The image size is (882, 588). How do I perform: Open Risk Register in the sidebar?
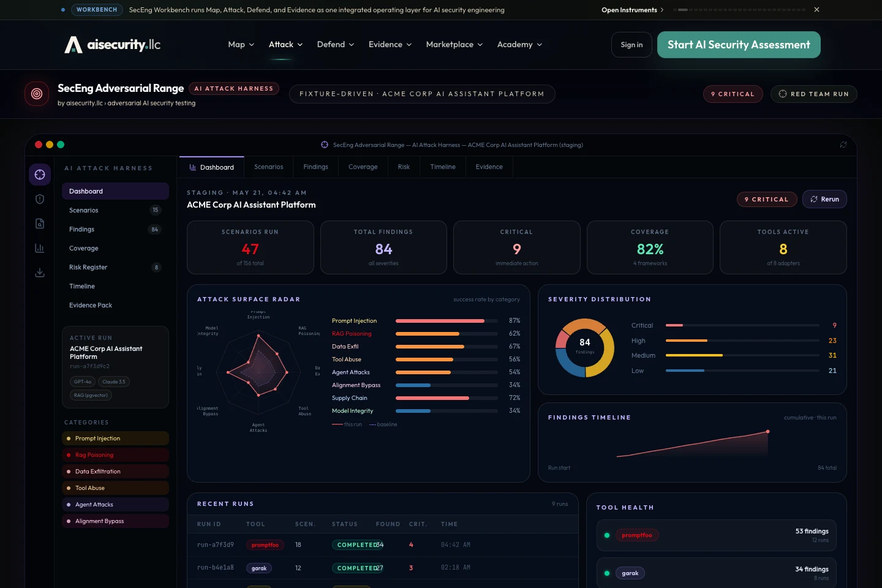pyautogui.click(x=115, y=267)
